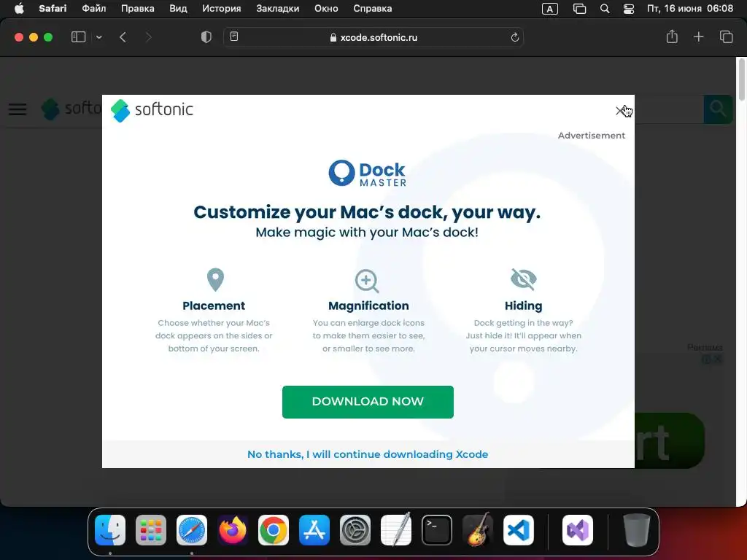Open the Softonic hamburger menu behind popup

point(18,109)
